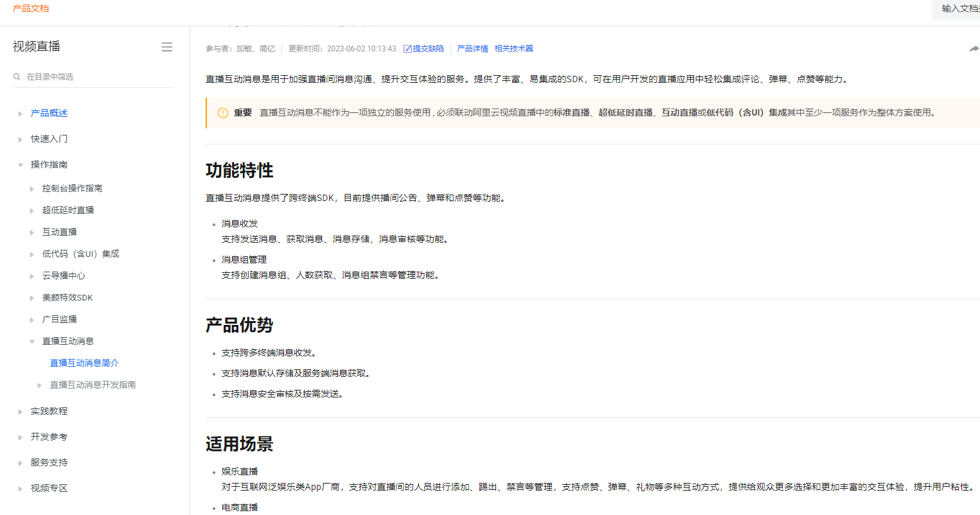
Task: Select 操作指南 in the sidebar
Action: (x=49, y=164)
